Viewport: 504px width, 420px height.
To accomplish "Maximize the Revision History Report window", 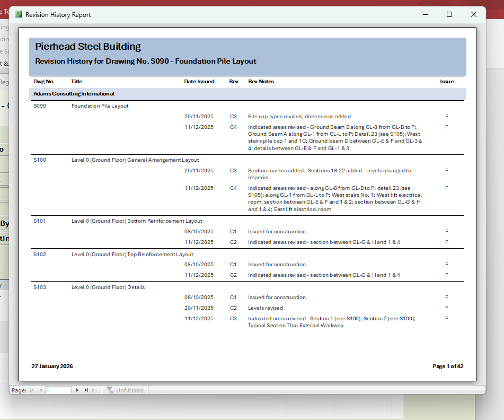I will (449, 15).
